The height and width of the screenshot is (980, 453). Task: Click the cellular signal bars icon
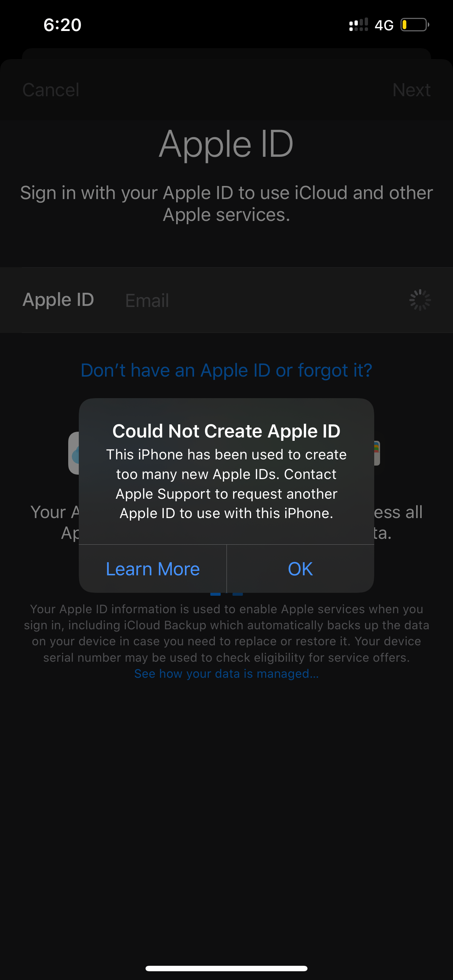(x=359, y=25)
